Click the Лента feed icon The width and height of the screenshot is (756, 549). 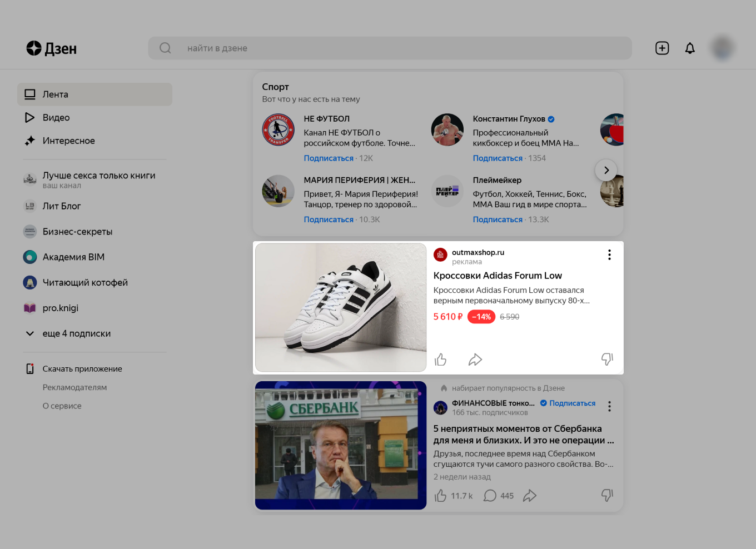tap(30, 94)
